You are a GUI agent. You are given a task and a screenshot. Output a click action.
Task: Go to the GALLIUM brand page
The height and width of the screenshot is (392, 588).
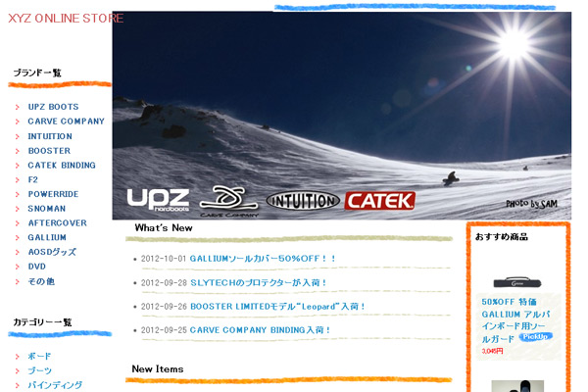47,237
